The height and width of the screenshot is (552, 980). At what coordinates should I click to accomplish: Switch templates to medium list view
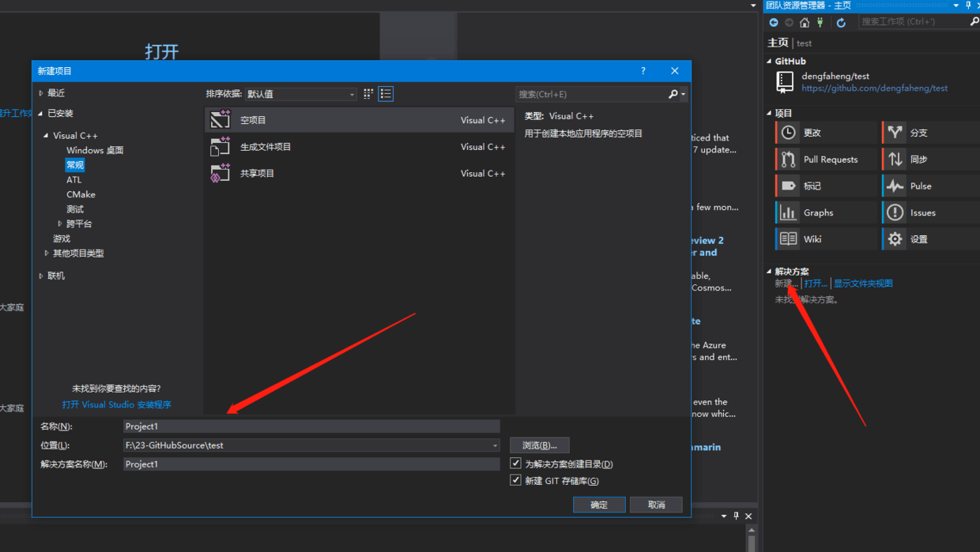tap(386, 94)
